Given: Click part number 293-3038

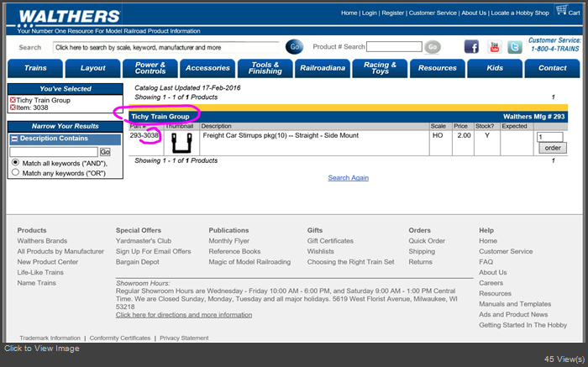Looking at the screenshot, I should [144, 135].
